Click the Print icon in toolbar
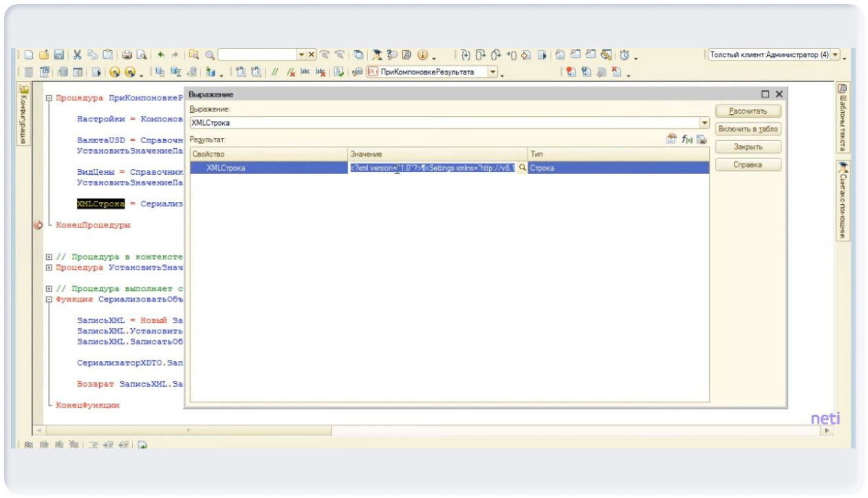This screenshot has height=498, width=868. pyautogui.click(x=127, y=55)
